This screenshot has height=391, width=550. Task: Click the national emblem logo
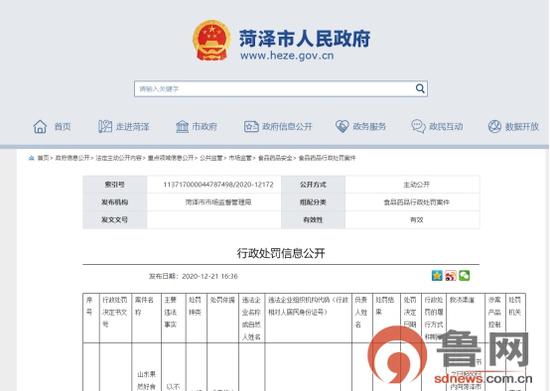click(x=212, y=41)
